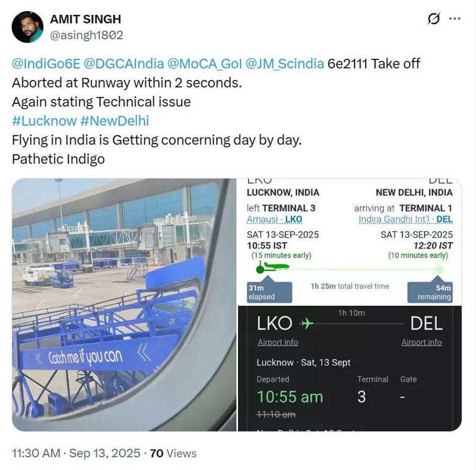
Task: Open the airplane window photo
Action: pos(124,305)
